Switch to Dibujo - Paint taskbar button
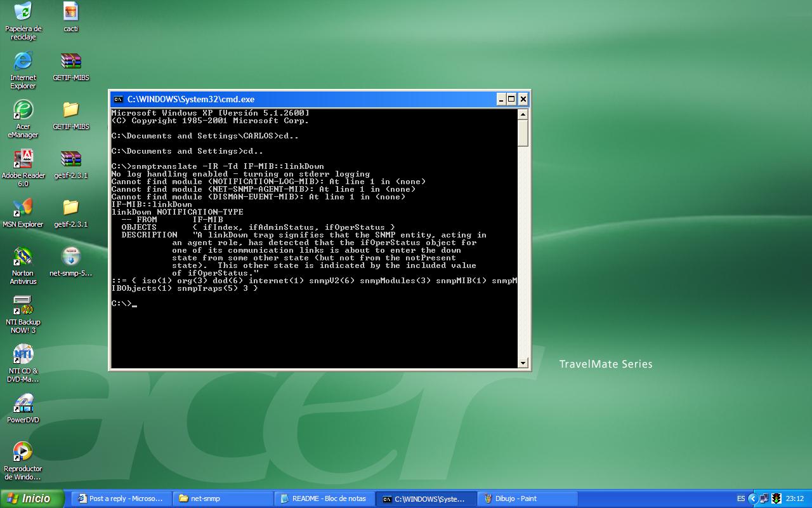The width and height of the screenshot is (812, 508). tap(527, 498)
